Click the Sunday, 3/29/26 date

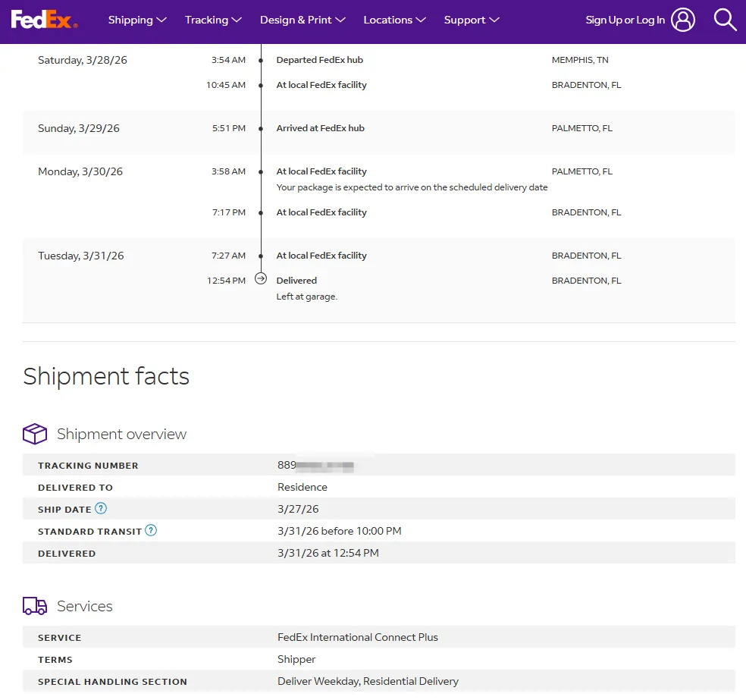[x=79, y=128]
